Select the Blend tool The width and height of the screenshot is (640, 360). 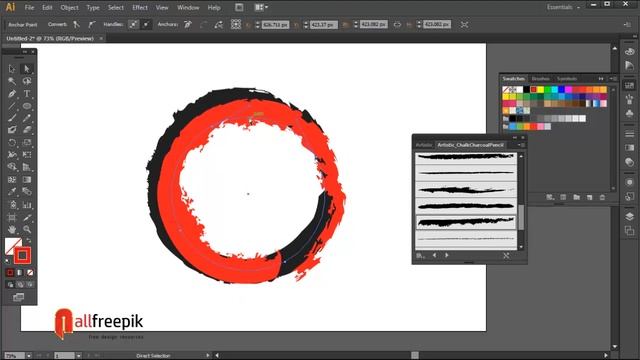[x=27, y=191]
